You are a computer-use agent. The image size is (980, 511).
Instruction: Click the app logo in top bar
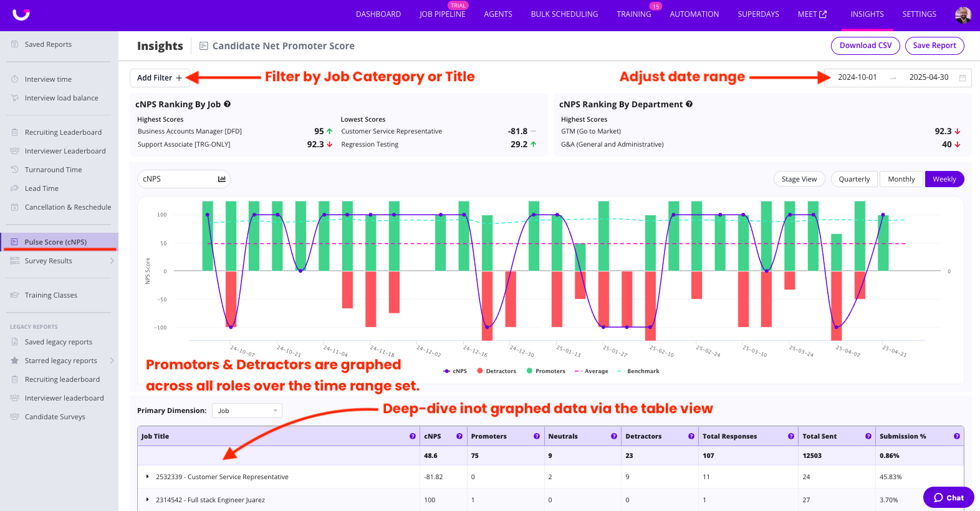coord(21,14)
